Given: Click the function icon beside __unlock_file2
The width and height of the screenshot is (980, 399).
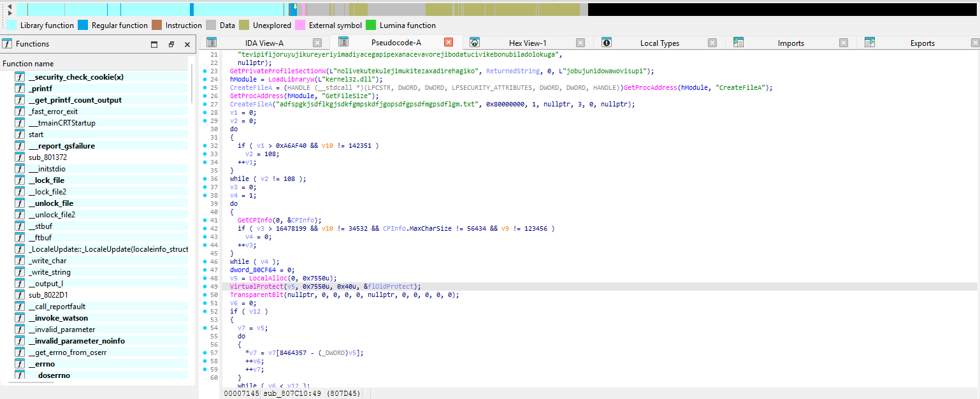Looking at the screenshot, I should pos(20,215).
